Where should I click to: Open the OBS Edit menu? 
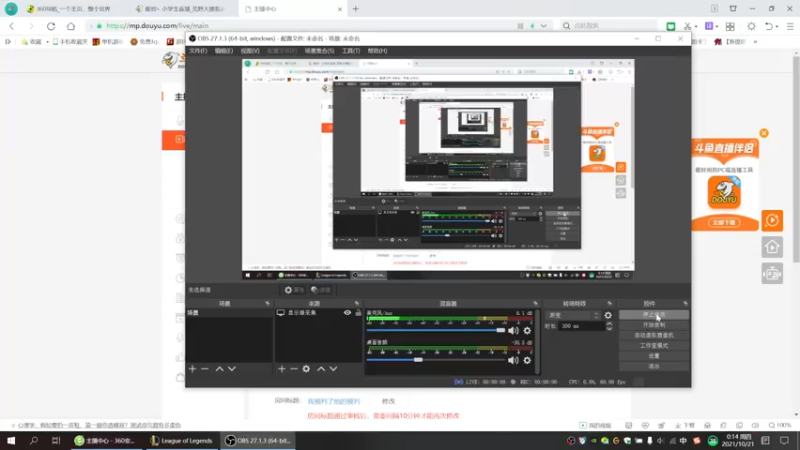pyautogui.click(x=223, y=51)
